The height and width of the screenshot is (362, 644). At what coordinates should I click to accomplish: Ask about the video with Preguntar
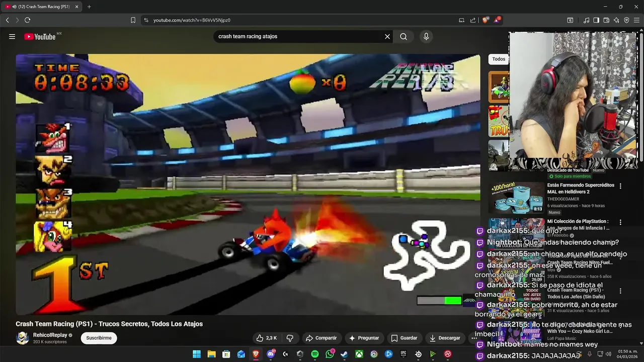point(364,338)
